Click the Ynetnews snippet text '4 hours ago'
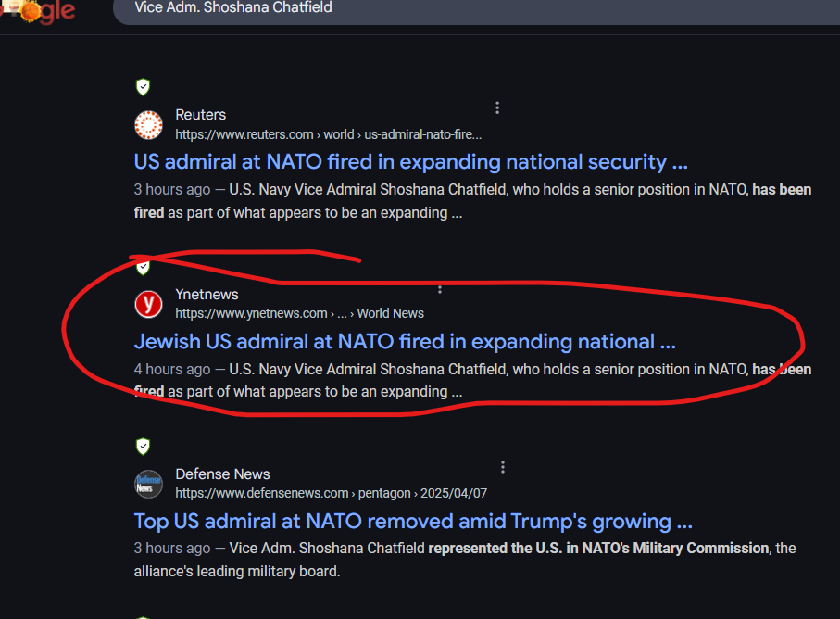The height and width of the screenshot is (619, 840). coord(172,369)
